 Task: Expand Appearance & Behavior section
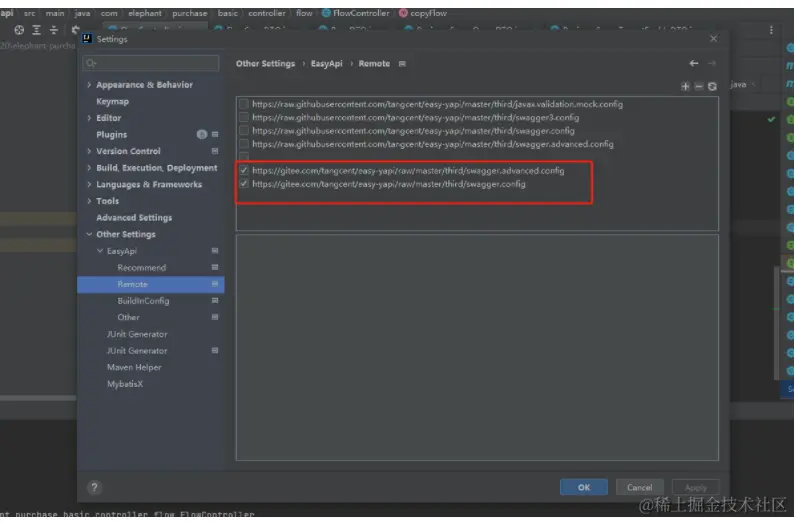coord(89,85)
